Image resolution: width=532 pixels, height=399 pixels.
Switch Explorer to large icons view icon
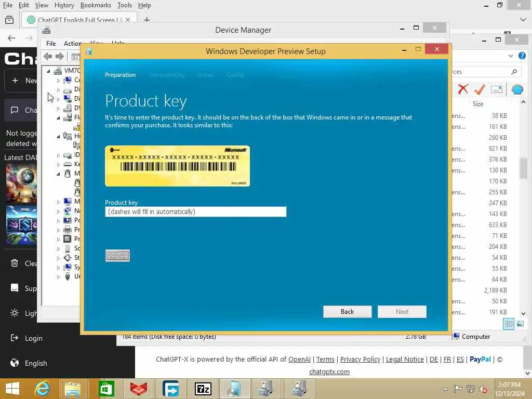(x=520, y=324)
